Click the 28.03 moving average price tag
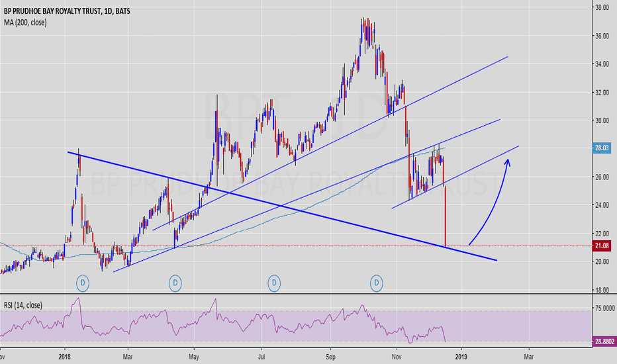This screenshot has height=364, width=617. [x=602, y=148]
